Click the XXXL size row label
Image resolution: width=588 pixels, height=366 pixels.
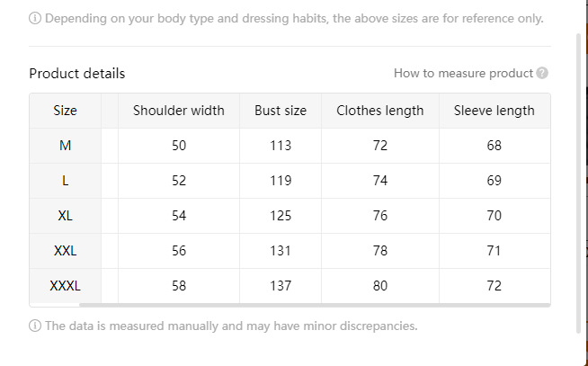click(x=66, y=286)
